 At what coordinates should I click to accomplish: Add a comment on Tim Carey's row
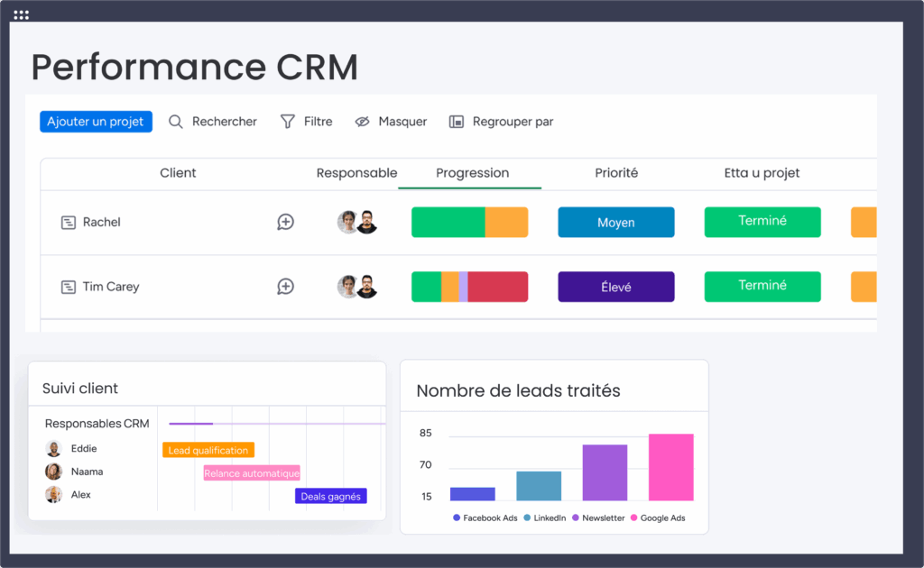286,287
